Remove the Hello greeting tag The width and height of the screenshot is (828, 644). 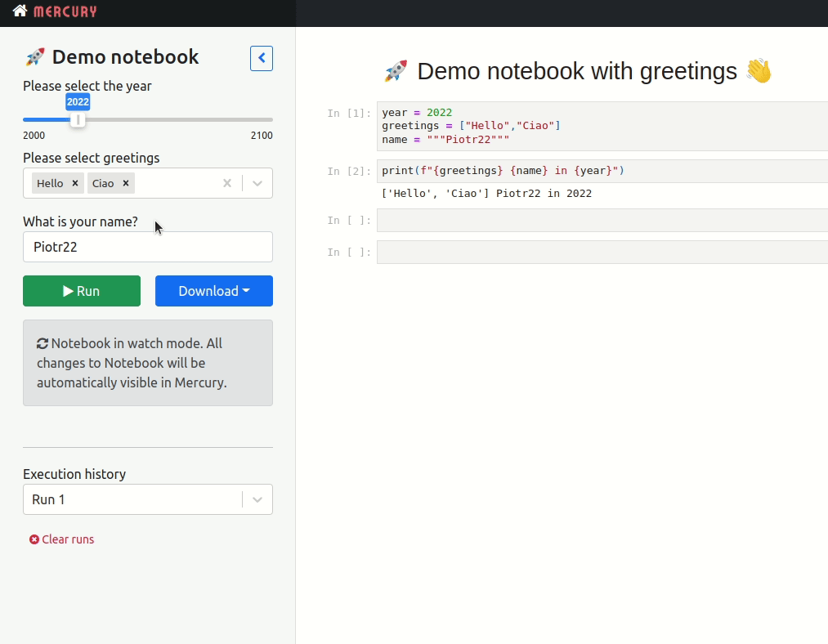(75, 183)
